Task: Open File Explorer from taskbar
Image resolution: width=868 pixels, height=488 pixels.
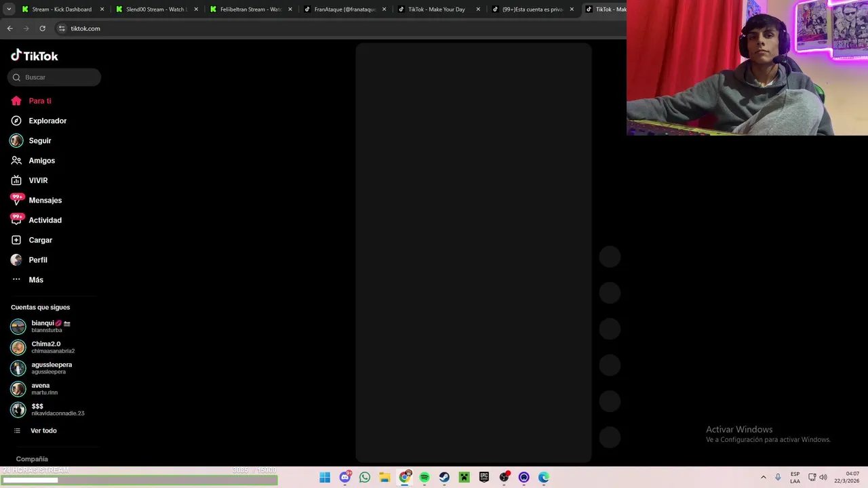Action: coord(384,477)
